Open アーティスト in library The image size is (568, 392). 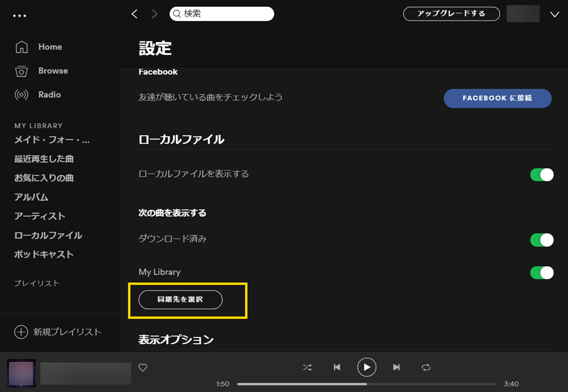[x=40, y=216]
